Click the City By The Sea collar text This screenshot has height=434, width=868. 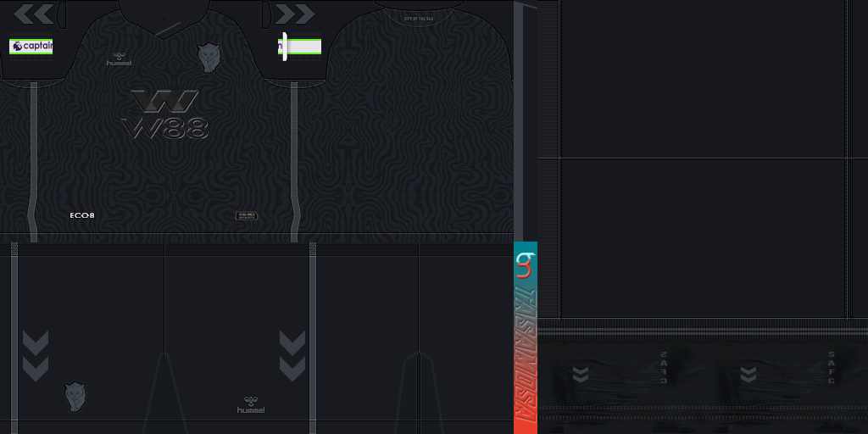click(420, 18)
